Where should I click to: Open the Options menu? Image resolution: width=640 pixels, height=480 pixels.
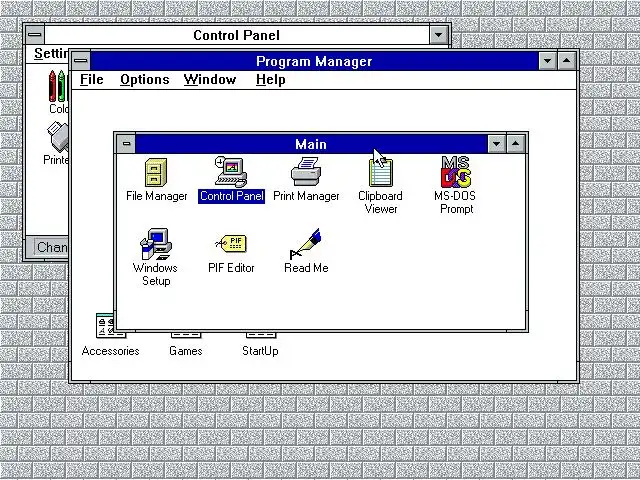pyautogui.click(x=144, y=80)
